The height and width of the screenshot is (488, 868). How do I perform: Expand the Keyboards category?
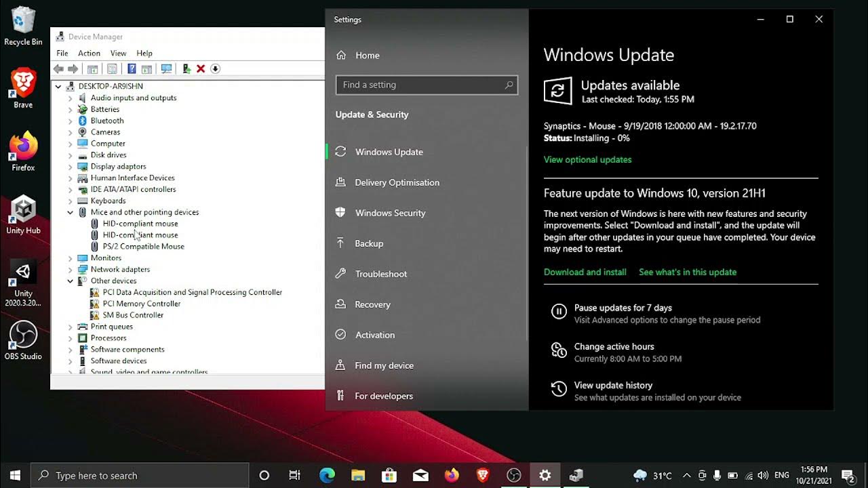tap(70, 201)
